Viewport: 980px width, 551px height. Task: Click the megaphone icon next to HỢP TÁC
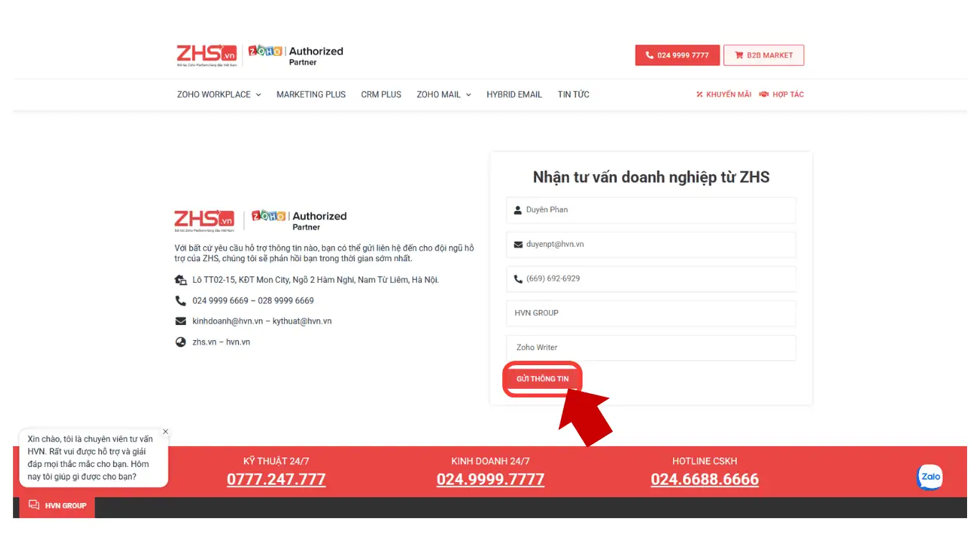(763, 94)
